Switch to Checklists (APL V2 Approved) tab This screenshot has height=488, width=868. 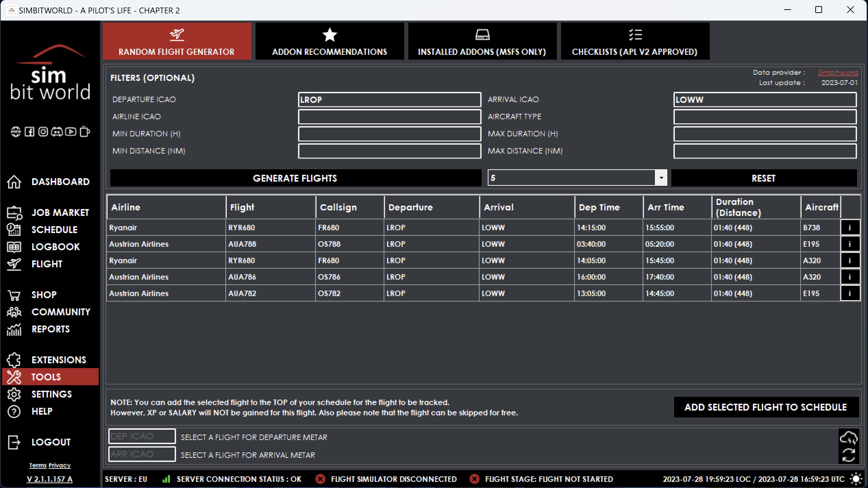coord(635,41)
